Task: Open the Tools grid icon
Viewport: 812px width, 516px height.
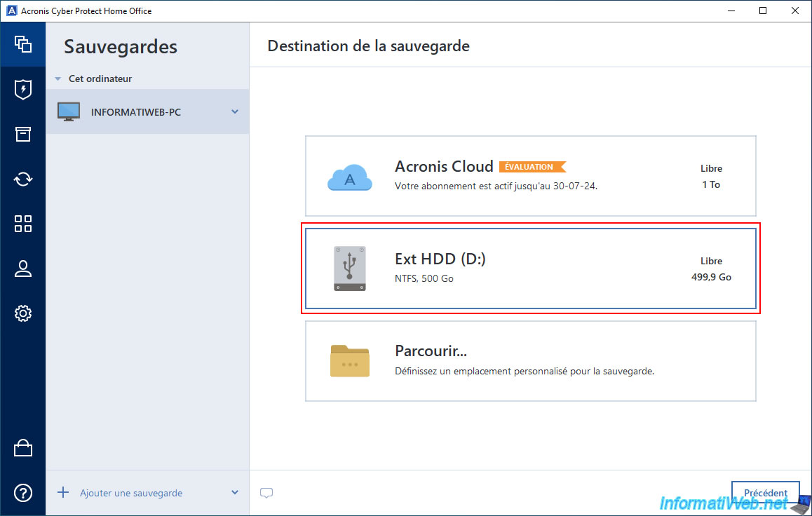Action: 22,224
